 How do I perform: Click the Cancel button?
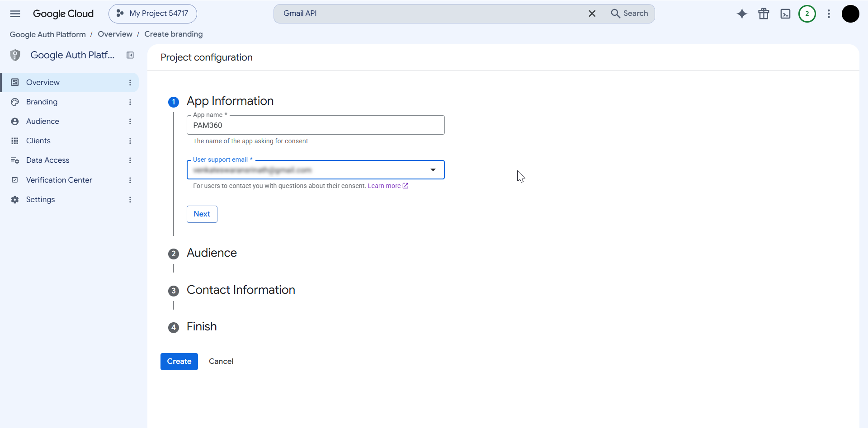221,362
